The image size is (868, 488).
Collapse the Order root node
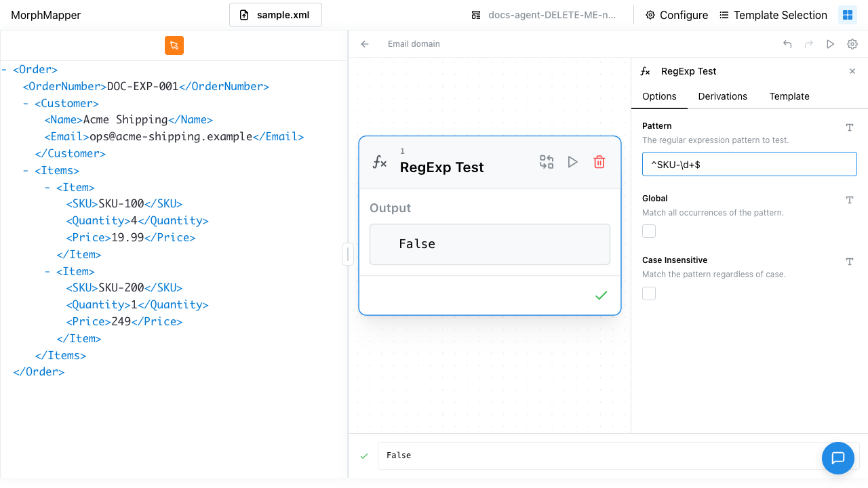[x=5, y=70]
